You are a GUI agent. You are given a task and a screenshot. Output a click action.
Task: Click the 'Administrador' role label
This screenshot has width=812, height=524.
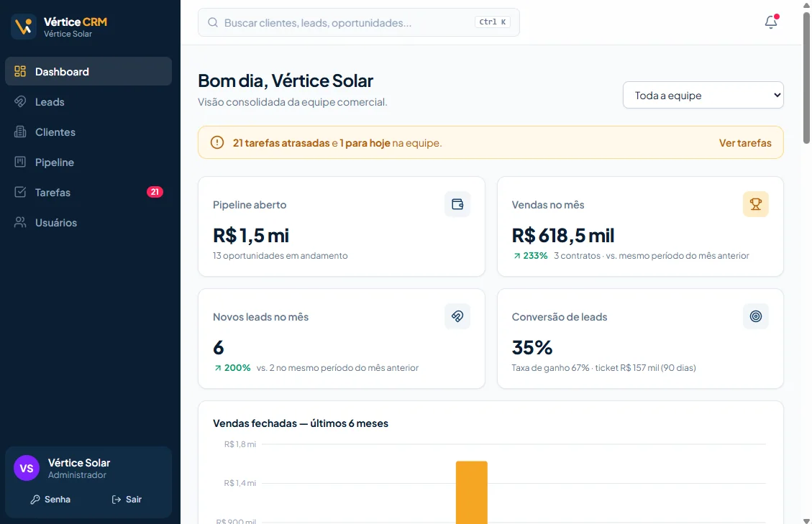coord(77,475)
